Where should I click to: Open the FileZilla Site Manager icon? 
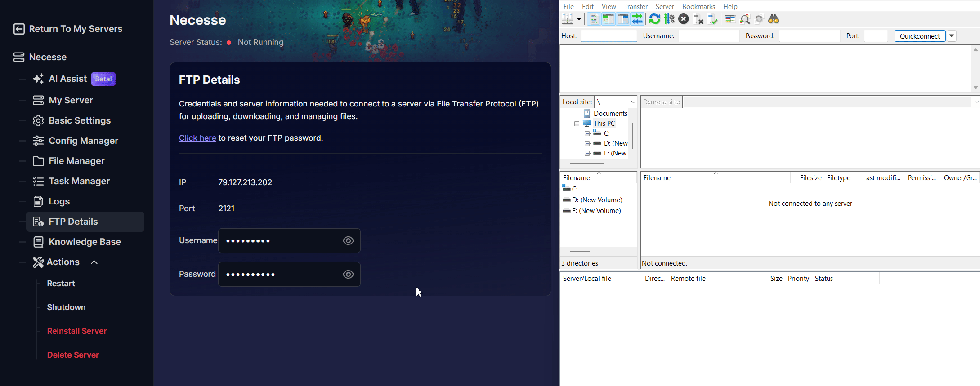pos(568,19)
